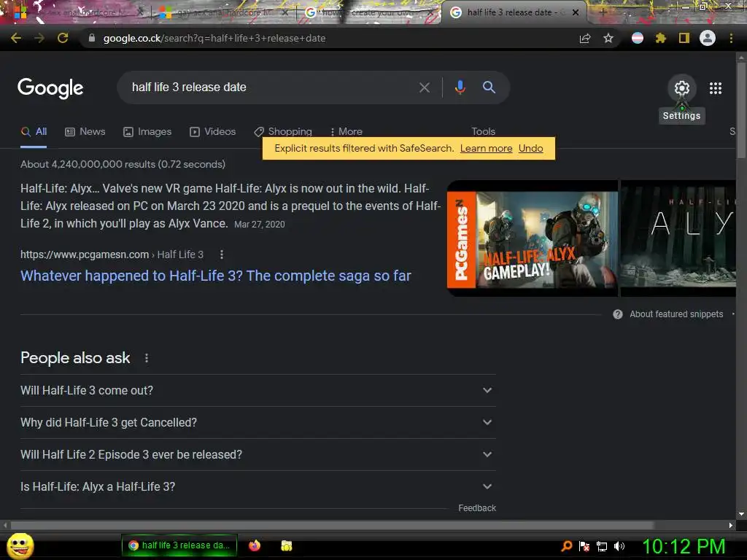The width and height of the screenshot is (747, 560).
Task: Open options dots beside pcgamesn.com result
Action: coord(222,254)
